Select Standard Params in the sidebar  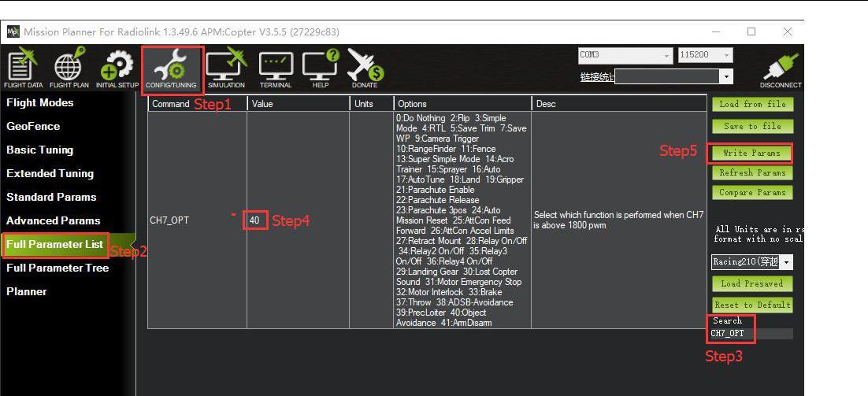[x=51, y=198]
